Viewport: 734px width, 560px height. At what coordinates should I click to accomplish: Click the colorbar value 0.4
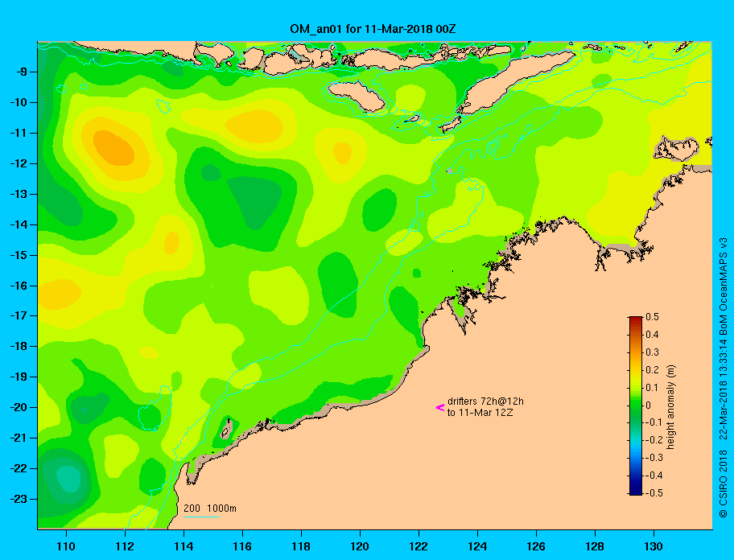coord(653,335)
